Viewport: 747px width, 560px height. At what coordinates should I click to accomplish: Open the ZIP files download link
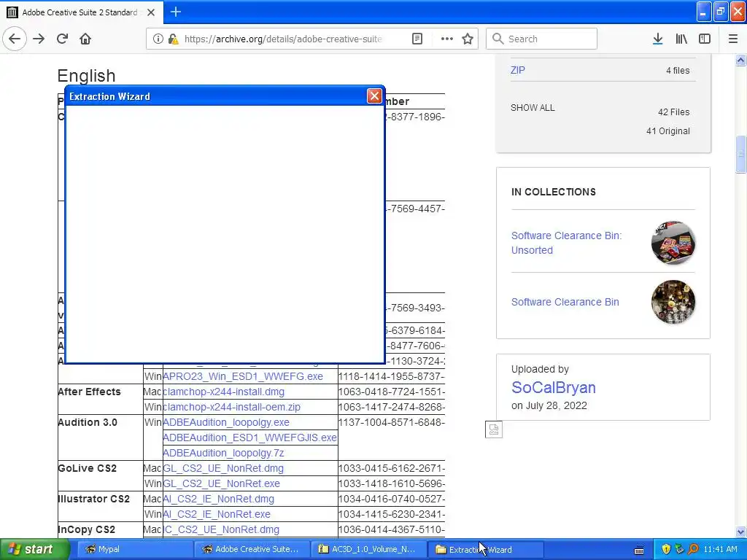[518, 70]
